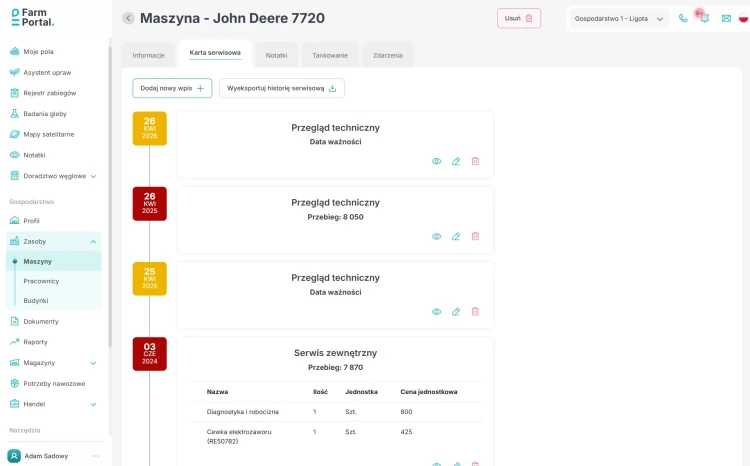Select Maszyny in the Zasoby submenu
The image size is (750, 466).
54,261
